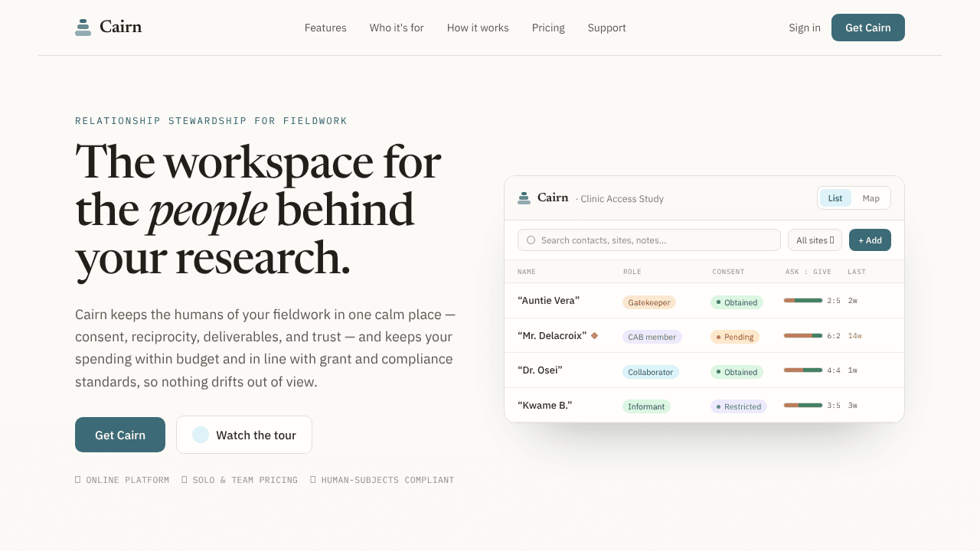Click the search magnifier icon in contacts field
980x551 pixels.
[531, 240]
